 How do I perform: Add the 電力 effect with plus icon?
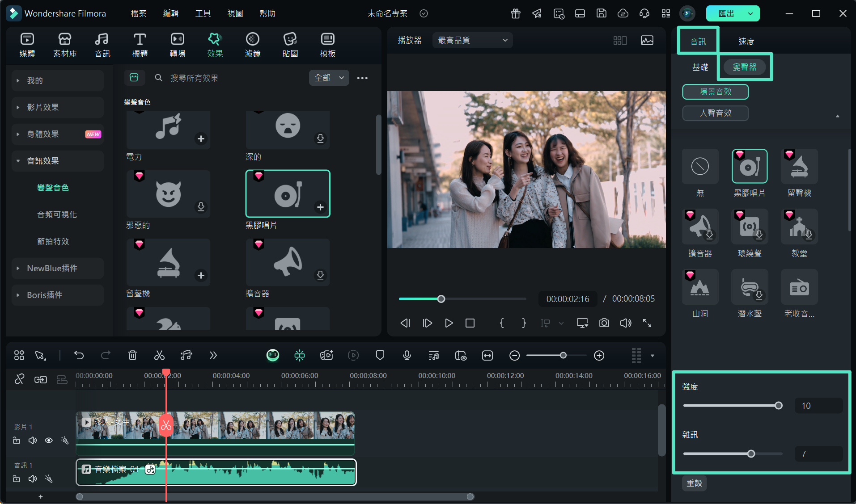(201, 139)
